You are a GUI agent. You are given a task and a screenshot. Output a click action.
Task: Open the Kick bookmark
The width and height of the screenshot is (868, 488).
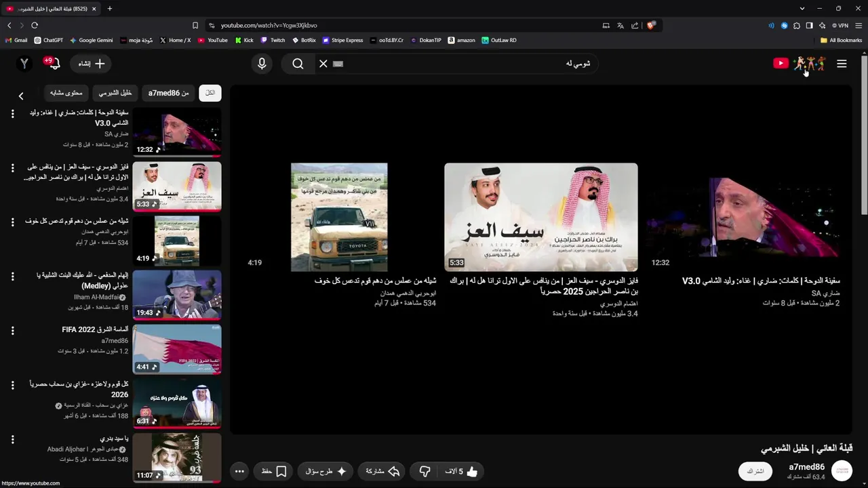[244, 40]
